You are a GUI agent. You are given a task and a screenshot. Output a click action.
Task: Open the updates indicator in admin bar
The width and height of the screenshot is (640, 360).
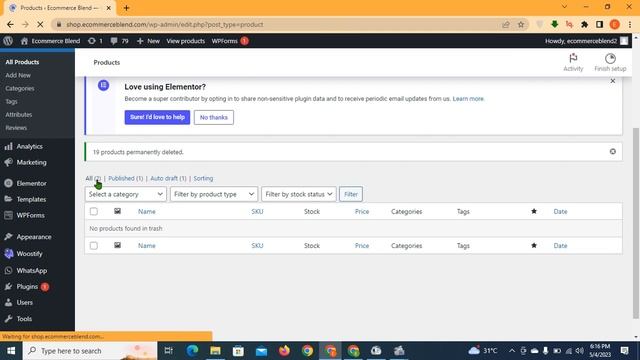click(95, 41)
